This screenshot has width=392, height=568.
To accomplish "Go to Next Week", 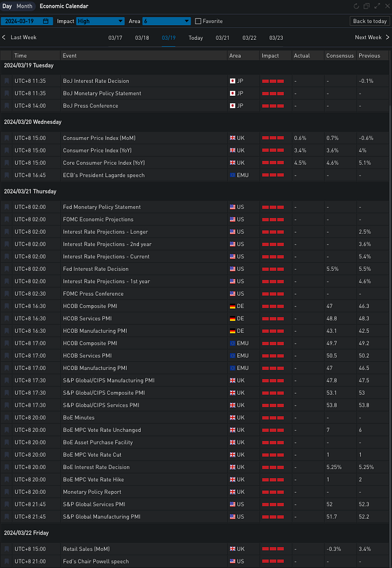I will (x=368, y=38).
